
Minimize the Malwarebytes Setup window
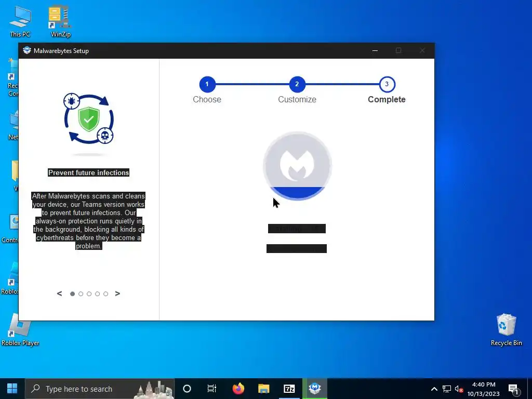[375, 50]
